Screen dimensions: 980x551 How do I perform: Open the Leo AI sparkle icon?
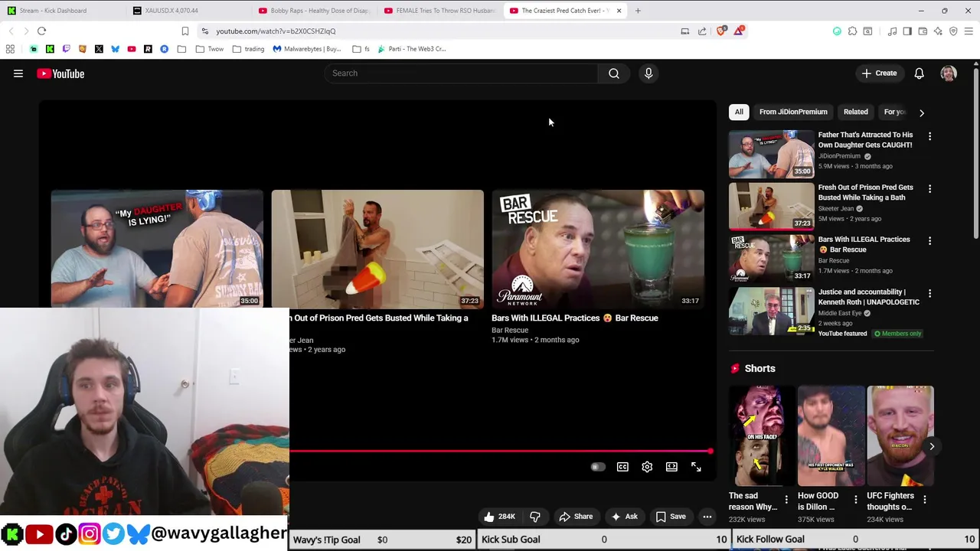coord(938,31)
